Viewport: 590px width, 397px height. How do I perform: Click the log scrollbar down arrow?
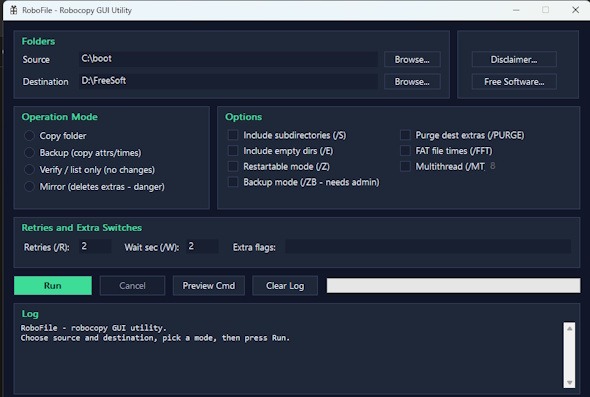tap(569, 382)
